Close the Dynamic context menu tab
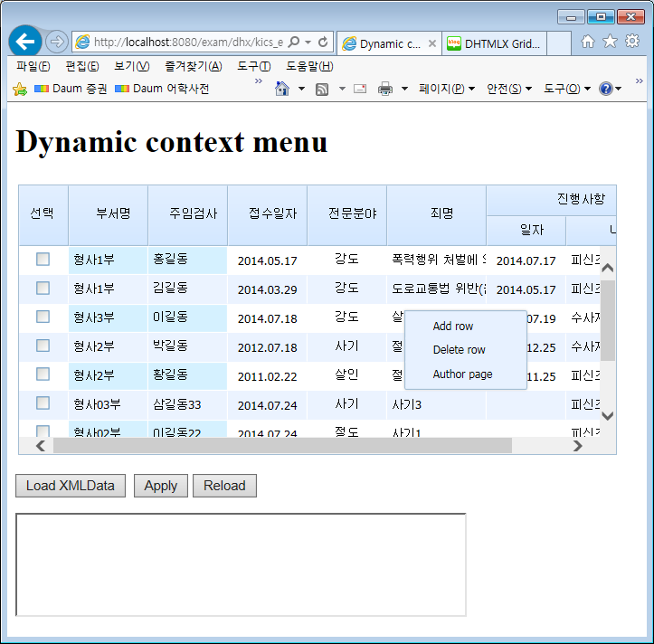The width and height of the screenshot is (654, 644). pos(432,43)
